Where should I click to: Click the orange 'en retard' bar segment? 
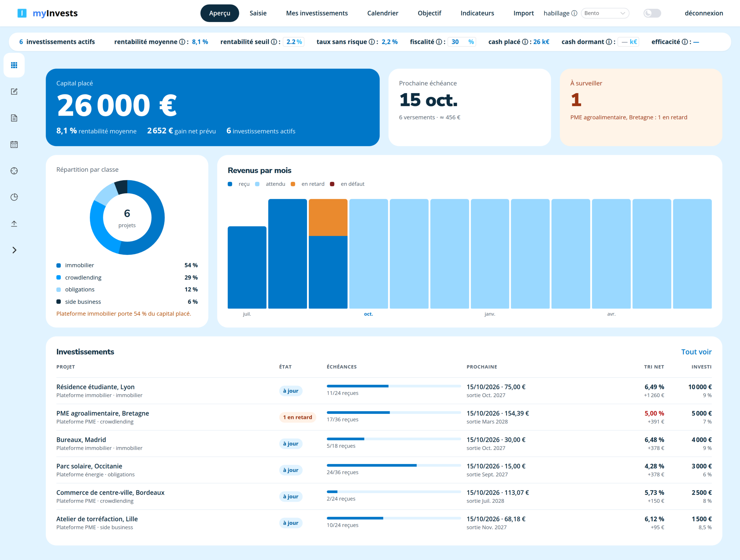(328, 218)
